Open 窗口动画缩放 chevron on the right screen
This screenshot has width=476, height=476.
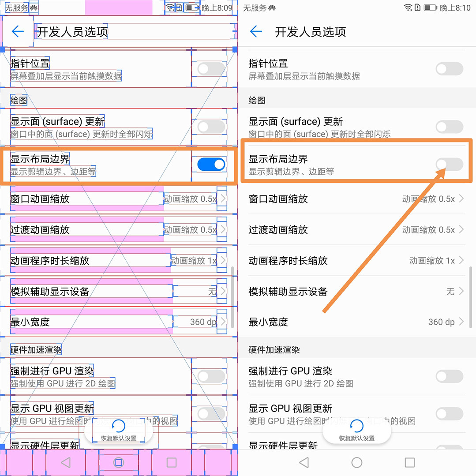click(461, 199)
